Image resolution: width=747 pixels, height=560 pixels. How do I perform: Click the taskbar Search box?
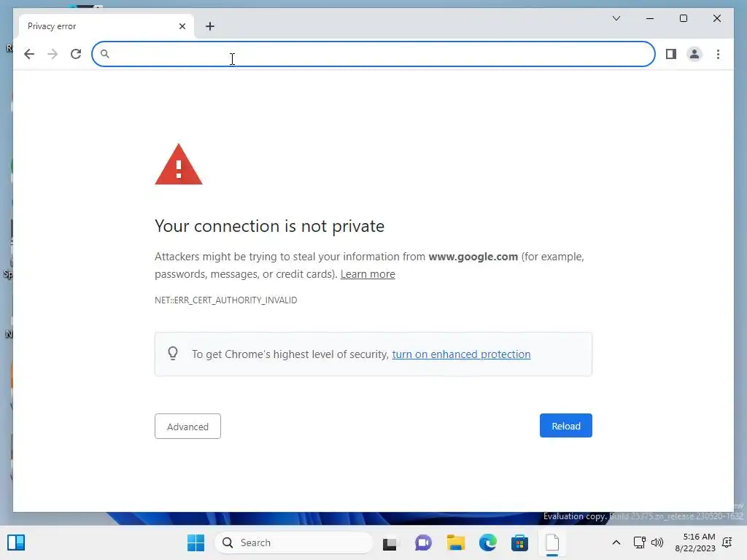[x=293, y=542]
